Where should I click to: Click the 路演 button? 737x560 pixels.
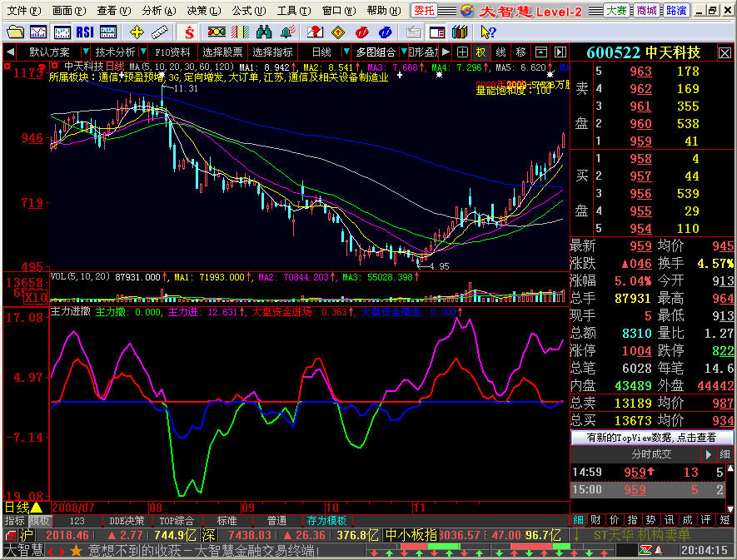click(x=676, y=10)
